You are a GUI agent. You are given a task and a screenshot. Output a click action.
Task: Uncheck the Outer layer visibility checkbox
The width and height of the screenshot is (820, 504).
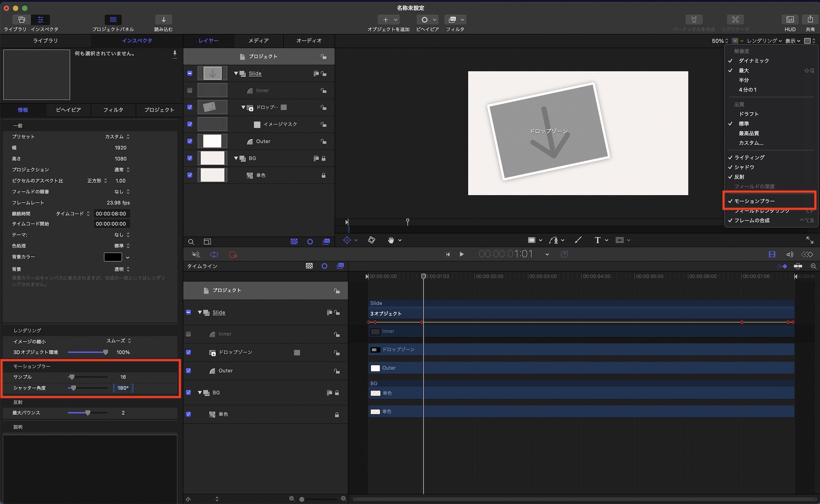pyautogui.click(x=189, y=141)
